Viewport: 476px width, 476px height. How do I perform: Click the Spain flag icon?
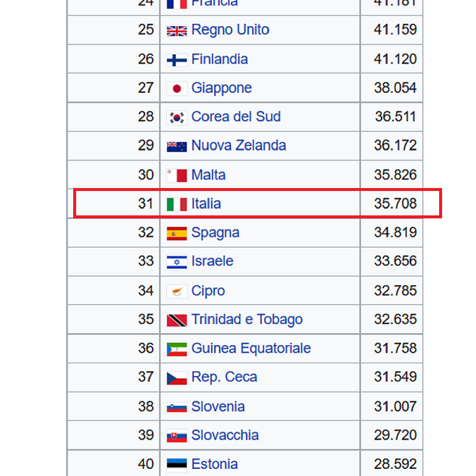[177, 233]
